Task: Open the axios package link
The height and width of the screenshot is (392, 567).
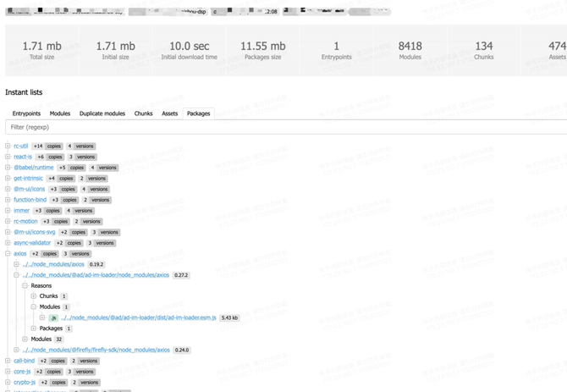Action: [x=20, y=253]
